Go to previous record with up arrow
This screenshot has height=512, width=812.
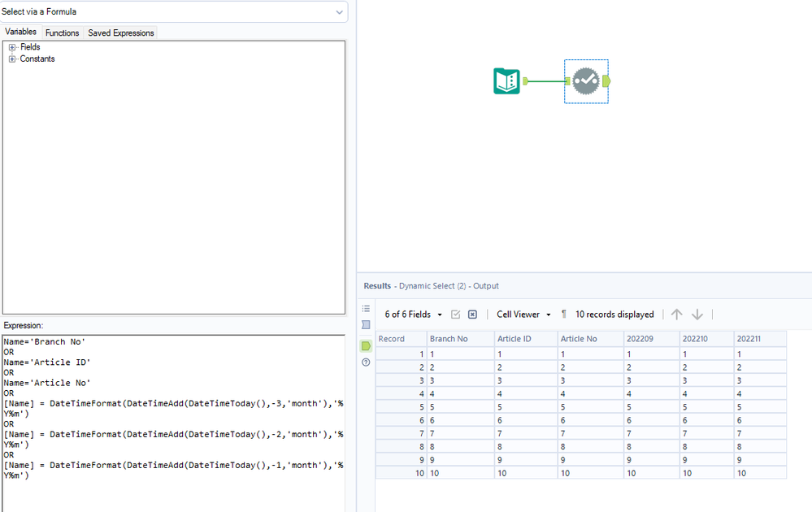tap(676, 315)
